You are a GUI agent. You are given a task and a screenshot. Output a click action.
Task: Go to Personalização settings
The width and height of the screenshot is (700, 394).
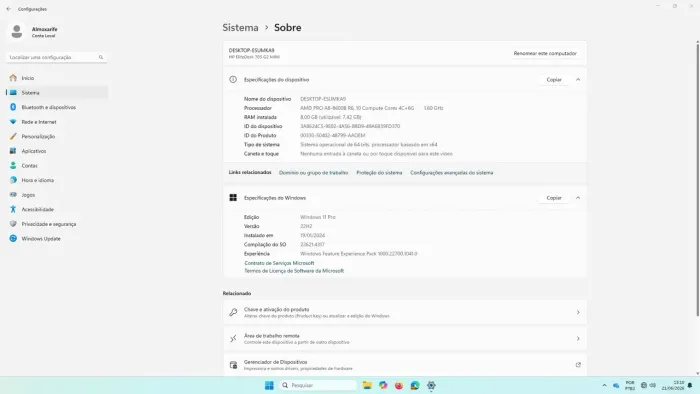(57, 137)
